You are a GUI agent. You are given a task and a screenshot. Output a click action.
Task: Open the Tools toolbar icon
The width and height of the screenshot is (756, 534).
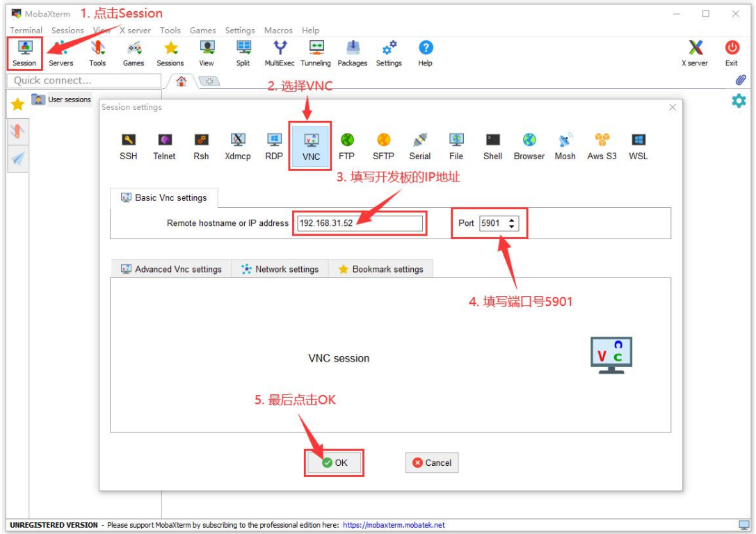97,53
